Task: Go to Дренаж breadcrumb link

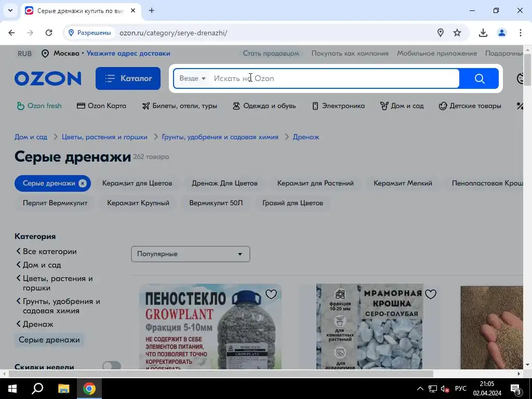Action: pos(306,137)
